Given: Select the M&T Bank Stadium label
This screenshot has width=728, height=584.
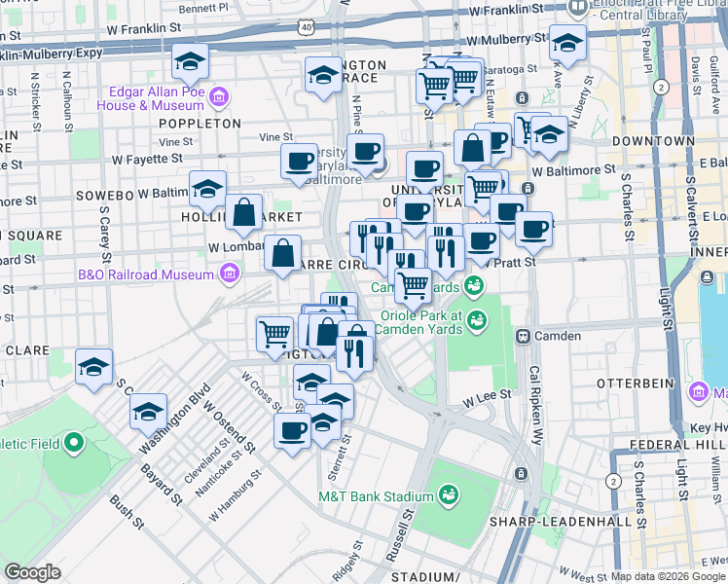Looking at the screenshot, I should pos(376,496).
